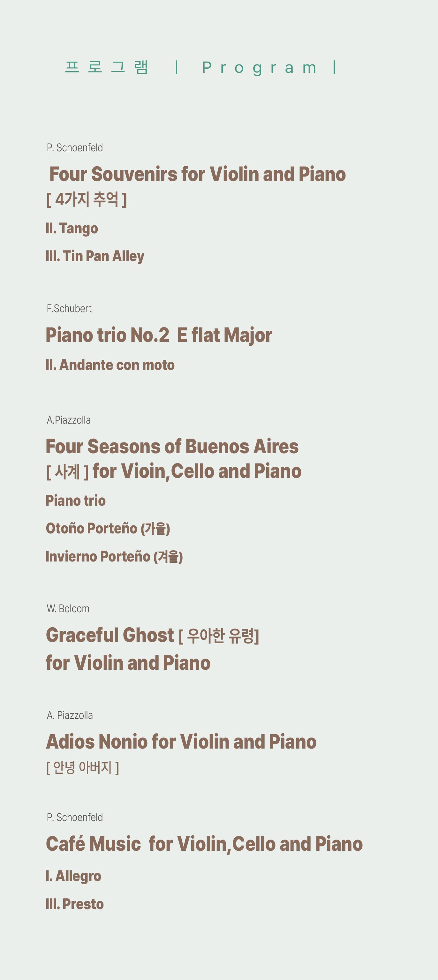Click the '[ 안녕 아버지 ]' subtitle
The width and height of the screenshot is (438, 980).
click(x=83, y=767)
